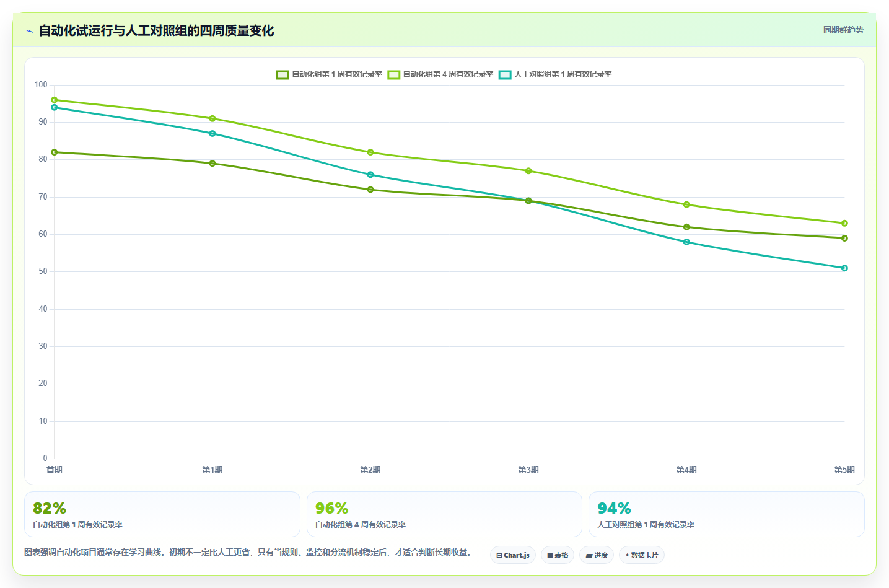
Task: Select the dark green point at 第3期 (69)
Action: tap(528, 201)
